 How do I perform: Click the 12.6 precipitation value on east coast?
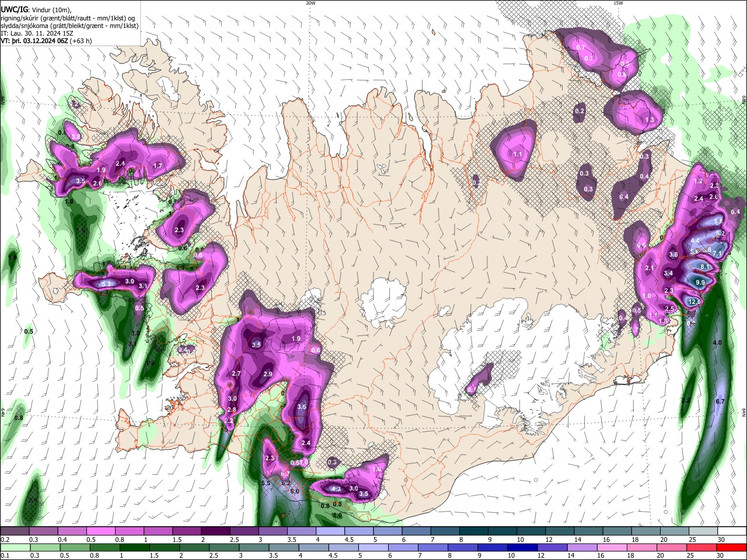[694, 302]
